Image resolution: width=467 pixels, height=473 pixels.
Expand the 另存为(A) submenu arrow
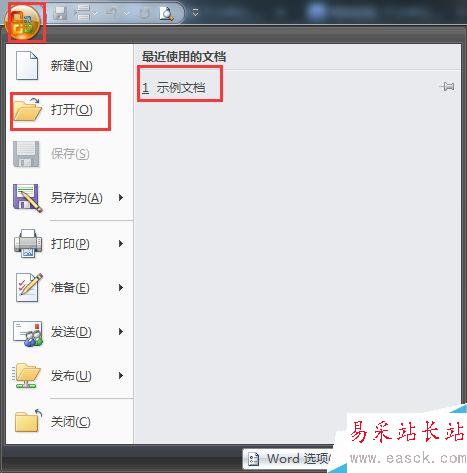click(121, 198)
